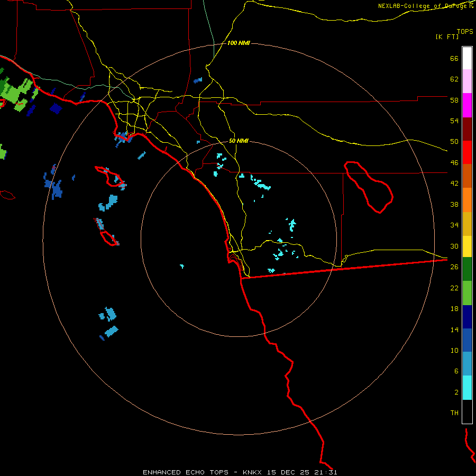
Task: Click the legend value 34
Action: [x=454, y=225]
